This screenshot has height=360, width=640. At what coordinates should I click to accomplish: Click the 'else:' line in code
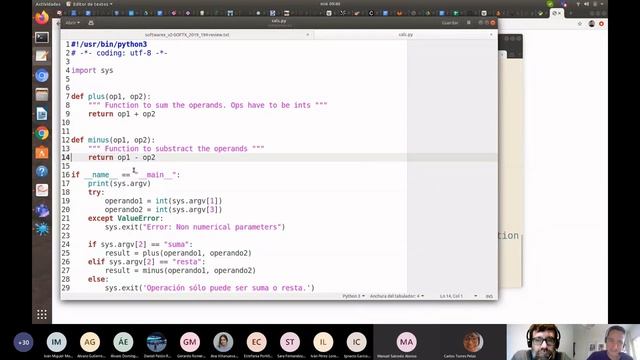(x=98, y=279)
